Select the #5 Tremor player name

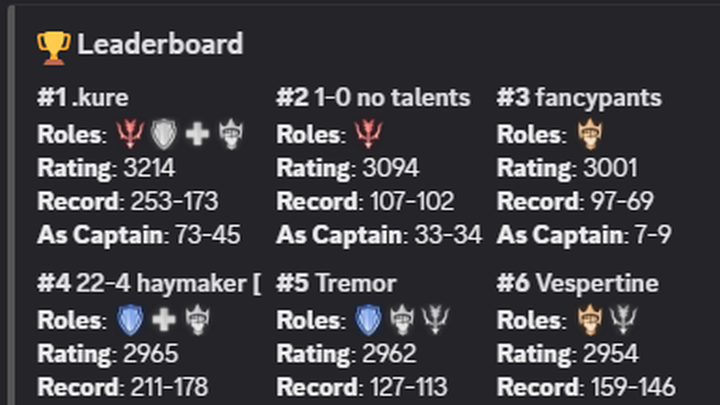[336, 283]
